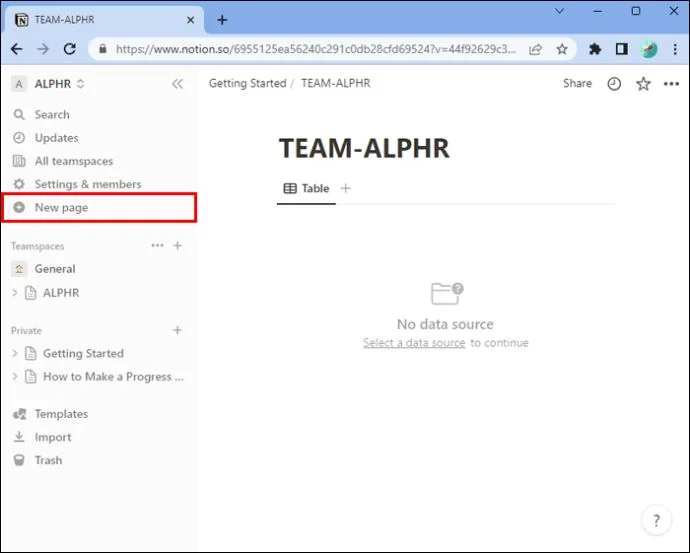Click the TEAM-ALPHR page title
The height and width of the screenshot is (553, 690).
[364, 148]
